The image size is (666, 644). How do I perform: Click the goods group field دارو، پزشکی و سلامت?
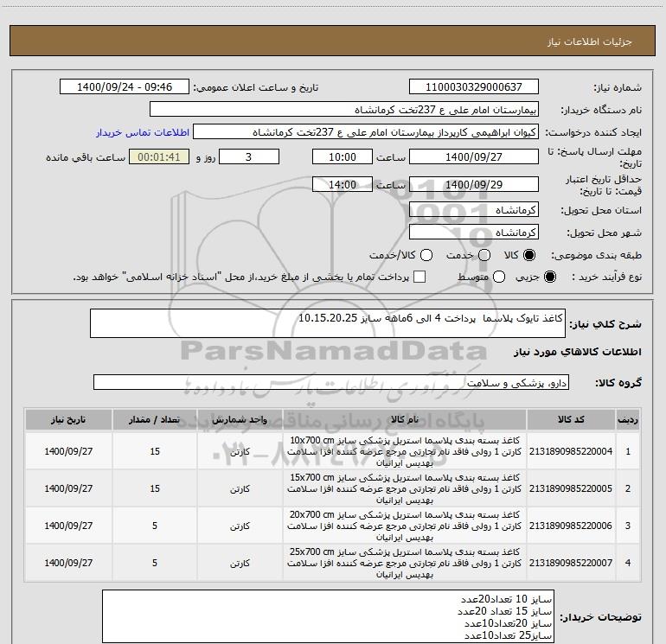point(331,382)
